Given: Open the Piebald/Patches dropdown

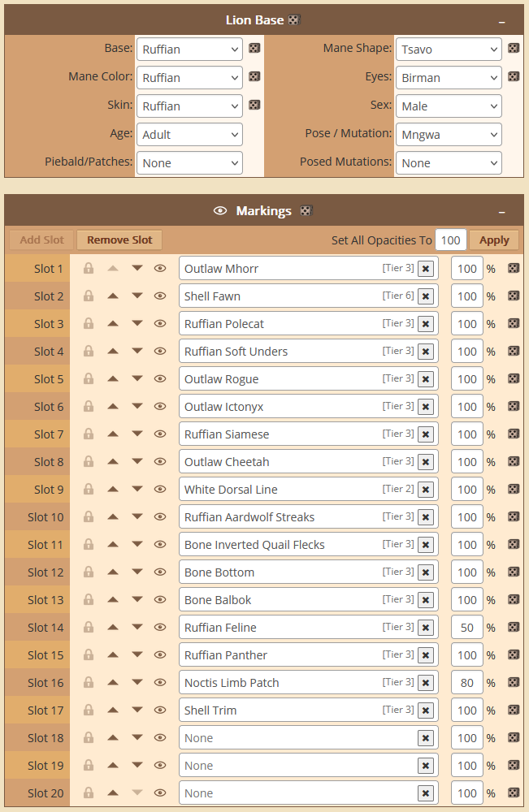Looking at the screenshot, I should coord(189,163).
